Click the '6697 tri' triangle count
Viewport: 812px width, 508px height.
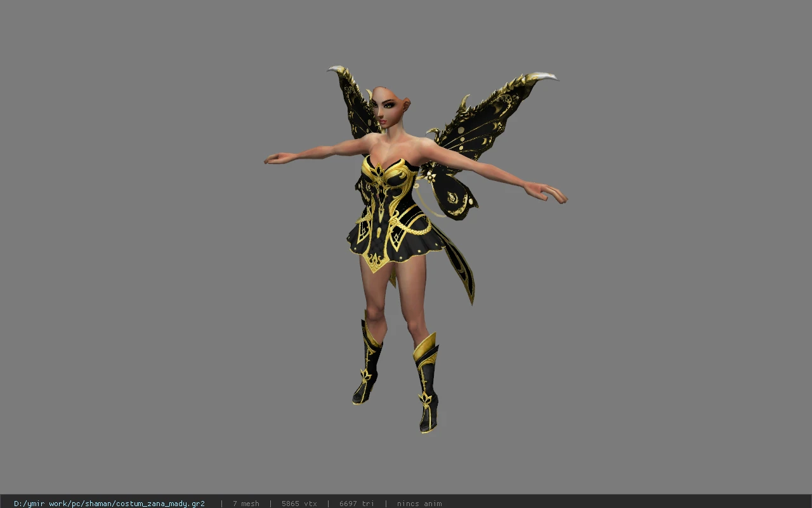(x=357, y=504)
